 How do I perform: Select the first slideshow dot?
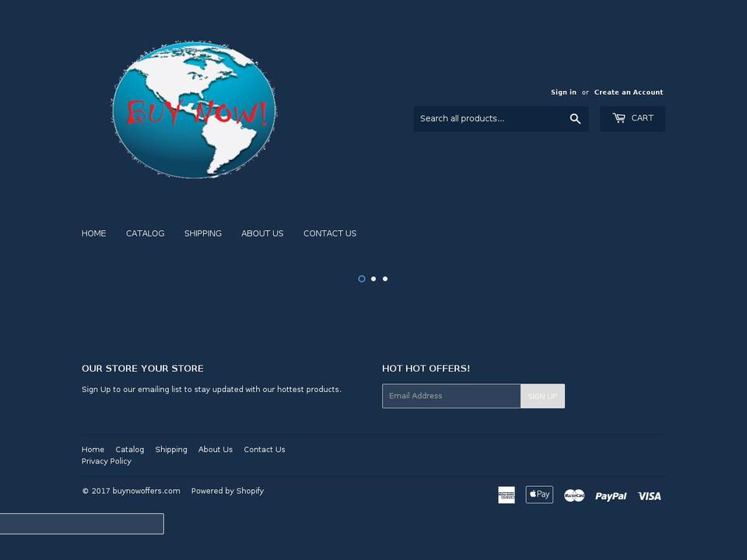coord(362,278)
